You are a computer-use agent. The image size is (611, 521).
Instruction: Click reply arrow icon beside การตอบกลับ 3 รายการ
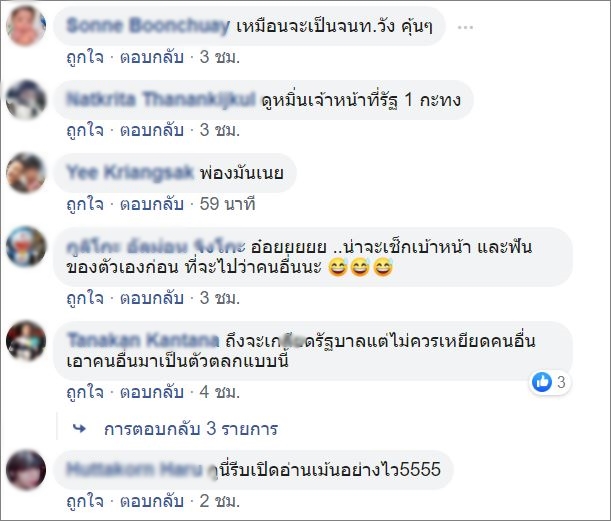(79, 429)
